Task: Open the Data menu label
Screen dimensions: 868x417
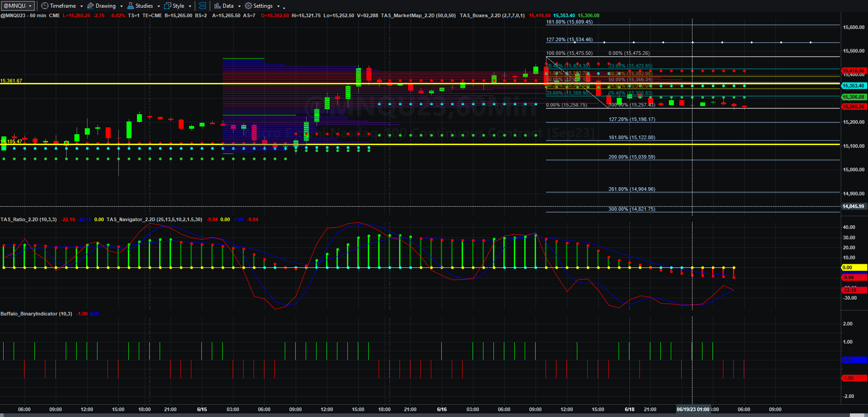Action: [x=228, y=6]
